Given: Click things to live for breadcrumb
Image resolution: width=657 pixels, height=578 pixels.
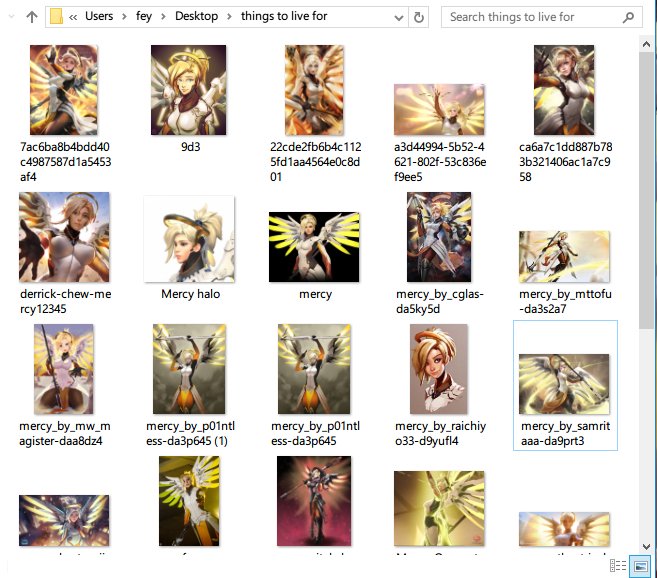Looking at the screenshot, I should [x=284, y=16].
